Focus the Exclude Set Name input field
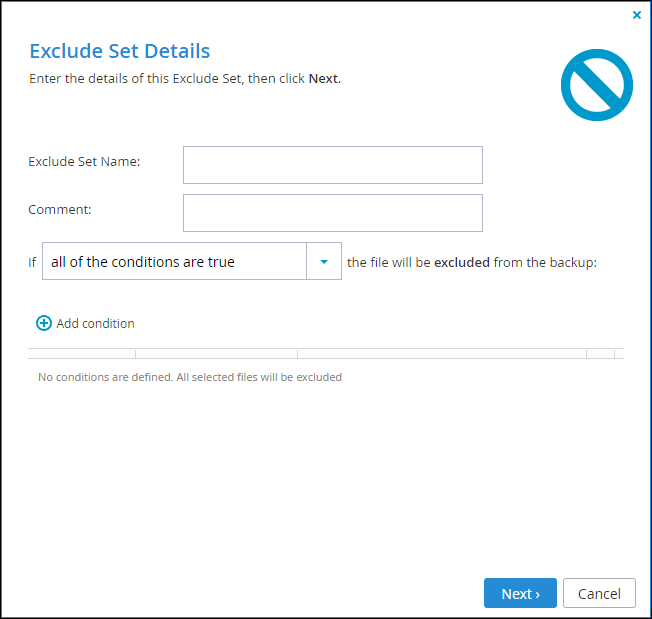 click(333, 165)
